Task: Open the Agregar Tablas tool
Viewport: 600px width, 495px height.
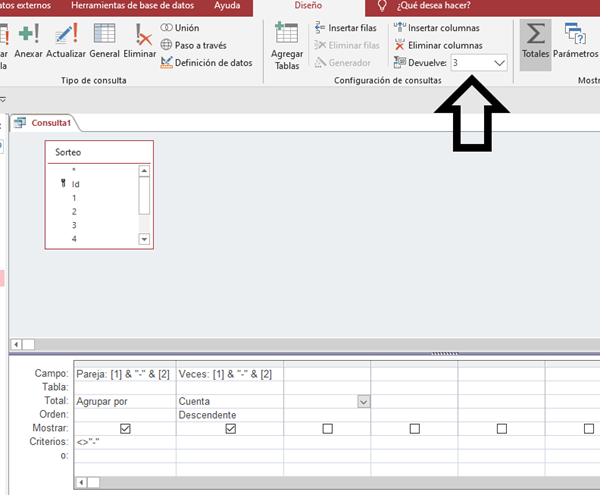Action: 287,45
